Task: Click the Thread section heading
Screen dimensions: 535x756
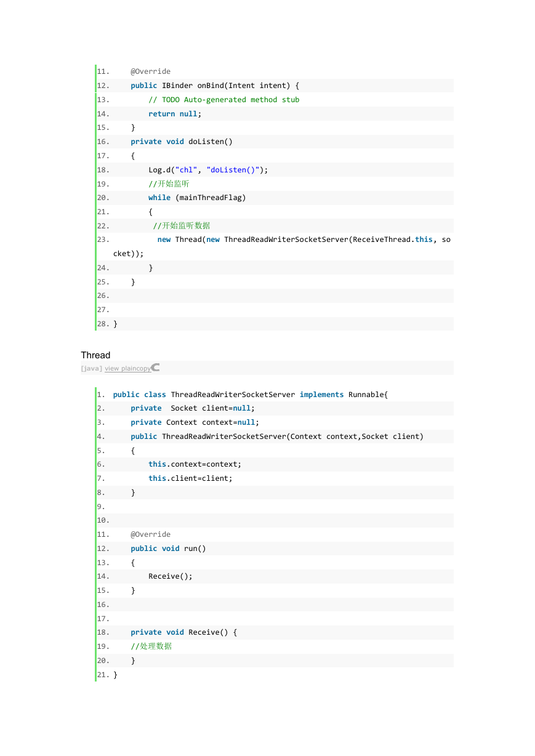Action: pyautogui.click(x=95, y=355)
